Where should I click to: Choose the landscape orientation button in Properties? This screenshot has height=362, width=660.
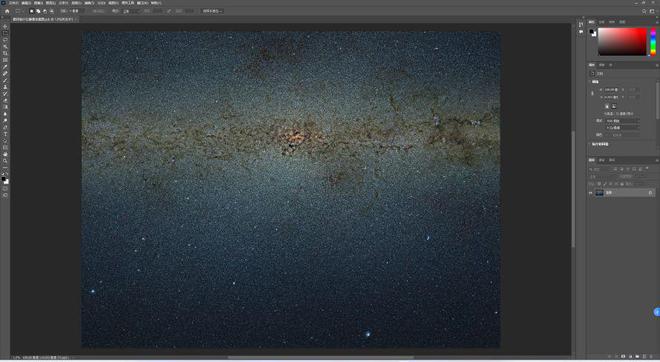point(614,106)
